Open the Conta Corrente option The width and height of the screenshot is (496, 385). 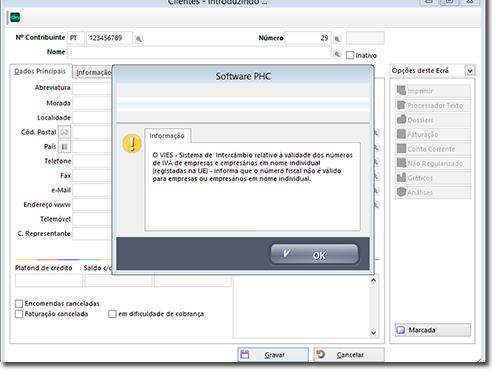pyautogui.click(x=433, y=149)
